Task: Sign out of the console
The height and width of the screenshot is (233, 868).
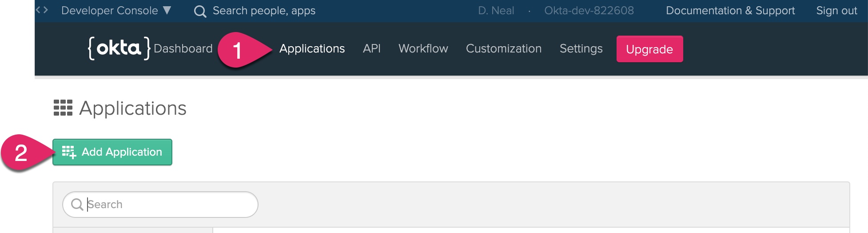Action: pyautogui.click(x=836, y=11)
